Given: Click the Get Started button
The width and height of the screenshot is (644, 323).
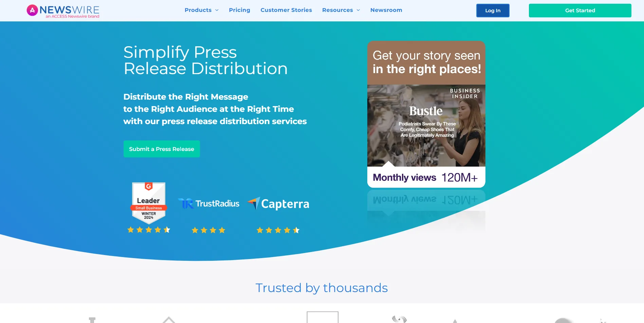Looking at the screenshot, I should coord(580,11).
